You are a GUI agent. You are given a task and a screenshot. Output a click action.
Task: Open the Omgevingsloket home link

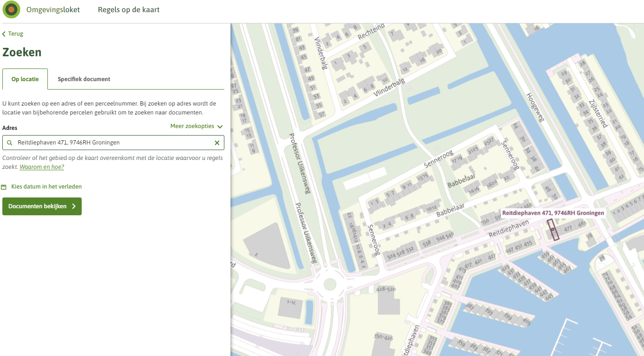pos(53,9)
